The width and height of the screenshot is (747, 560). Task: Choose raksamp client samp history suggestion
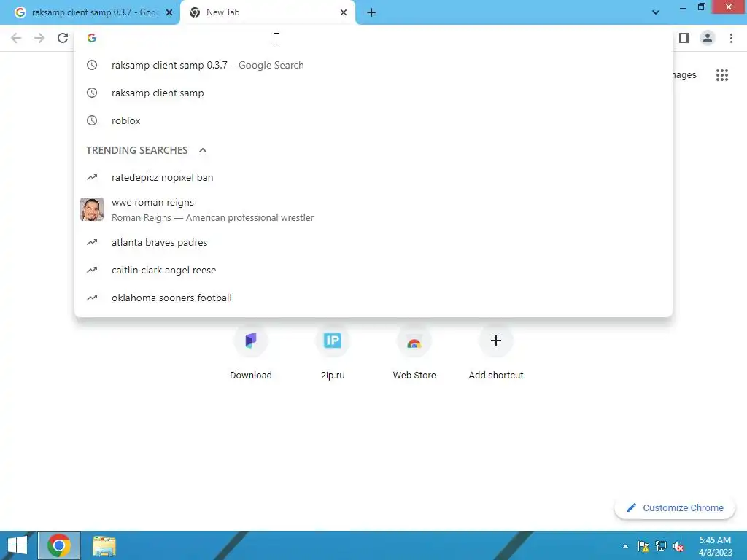[x=373, y=93]
